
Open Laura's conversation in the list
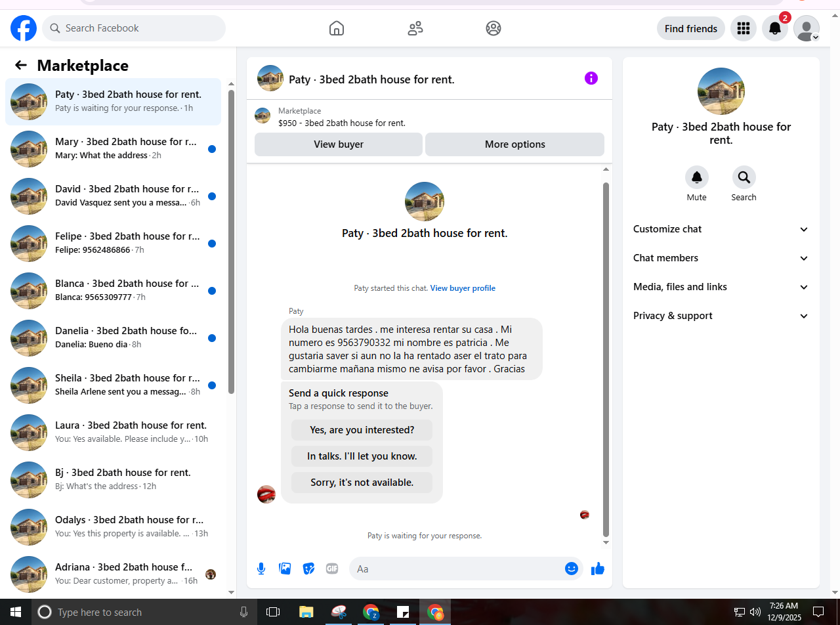pos(113,433)
